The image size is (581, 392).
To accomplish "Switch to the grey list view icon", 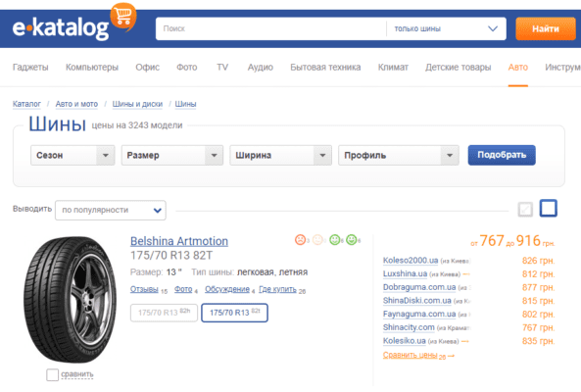I will coord(525,210).
